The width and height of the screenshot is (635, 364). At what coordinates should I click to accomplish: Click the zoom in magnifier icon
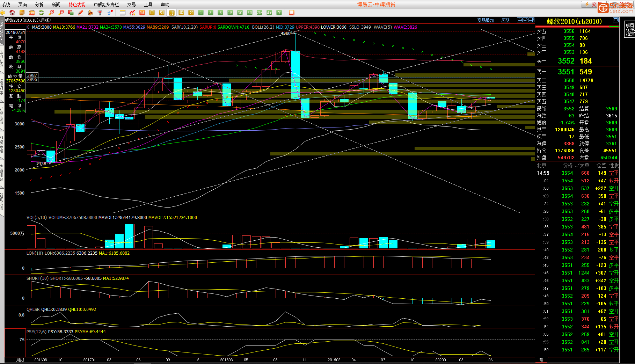[52, 13]
